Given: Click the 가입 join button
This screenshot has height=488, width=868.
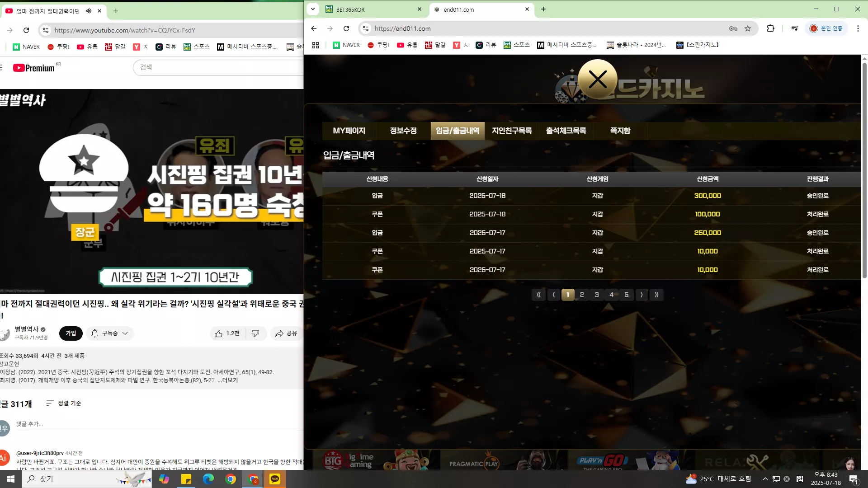Looking at the screenshot, I should point(71,333).
